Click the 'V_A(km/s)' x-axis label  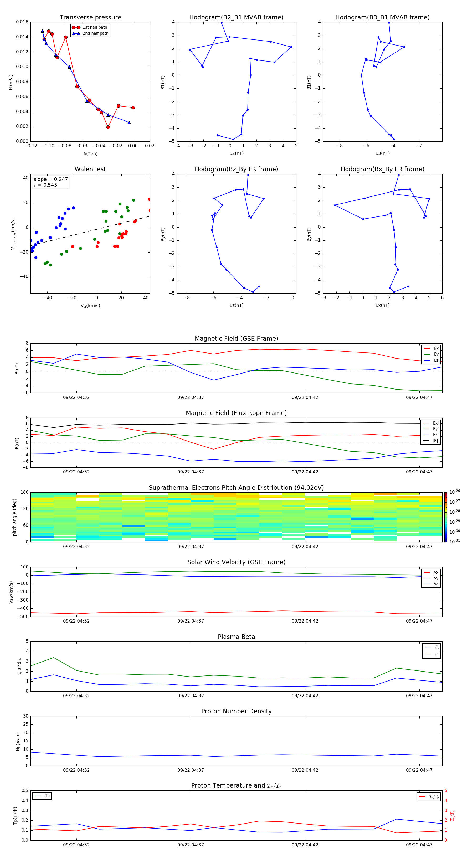point(90,306)
